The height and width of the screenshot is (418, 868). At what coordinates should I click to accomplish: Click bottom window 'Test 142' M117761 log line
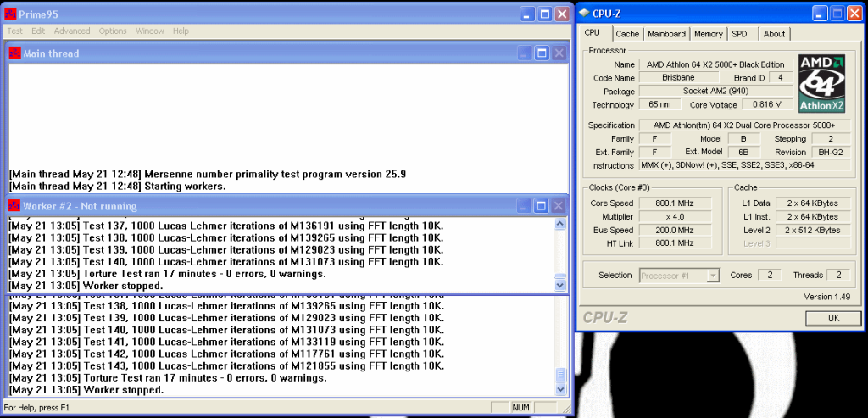coord(226,354)
